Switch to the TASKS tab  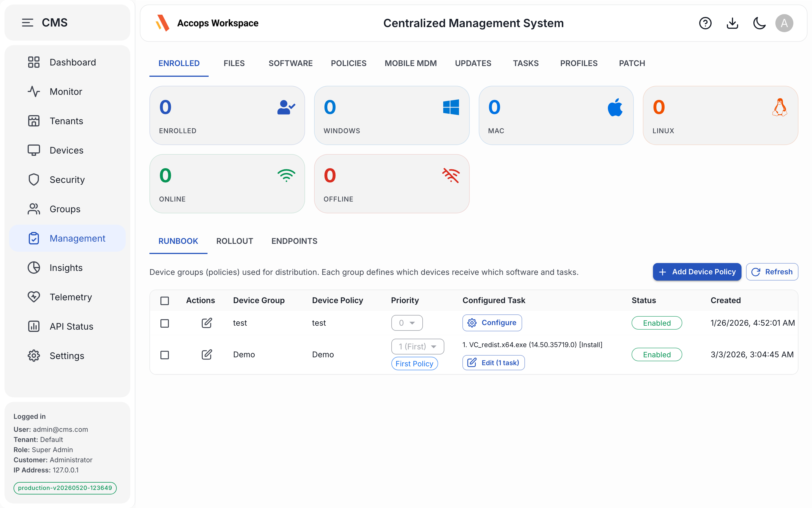click(x=526, y=63)
